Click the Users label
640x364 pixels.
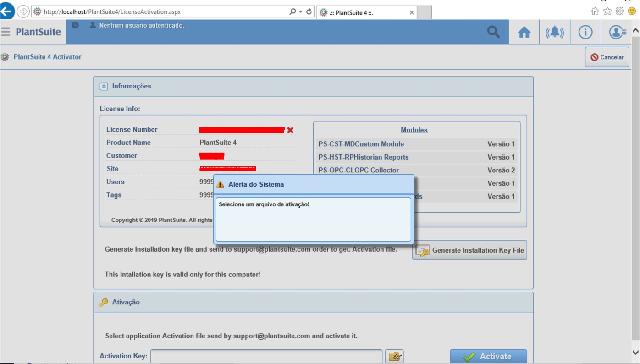pos(116,182)
